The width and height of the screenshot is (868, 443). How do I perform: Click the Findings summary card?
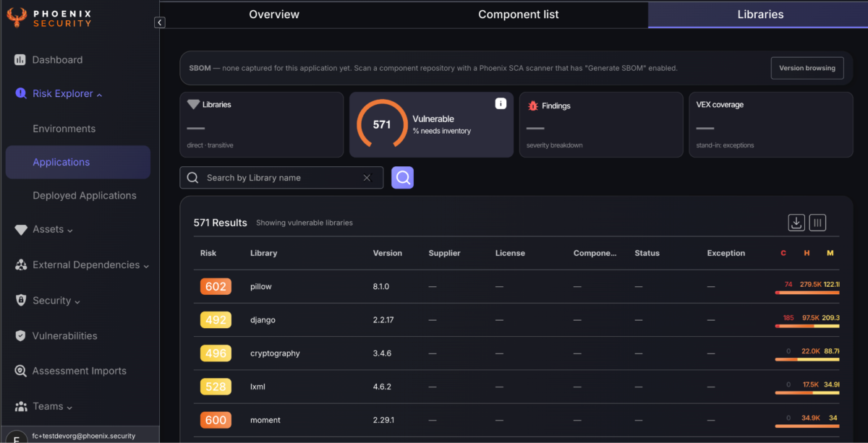pos(601,124)
